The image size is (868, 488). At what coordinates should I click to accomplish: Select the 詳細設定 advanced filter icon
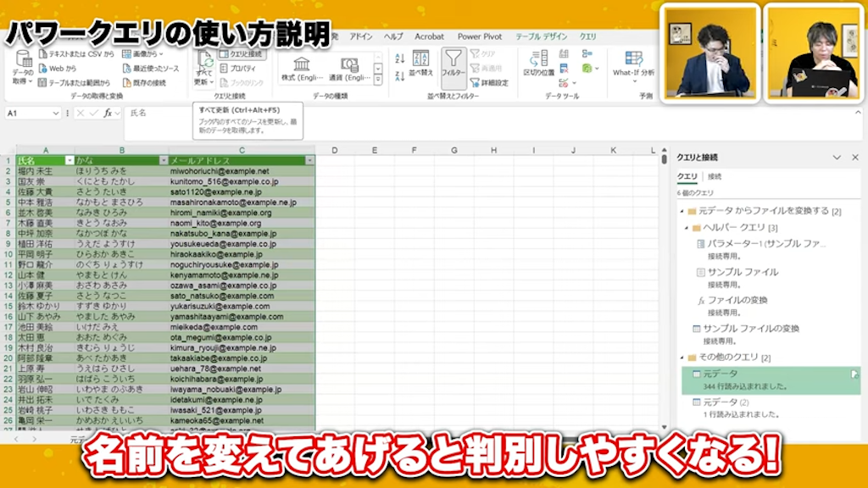click(489, 83)
